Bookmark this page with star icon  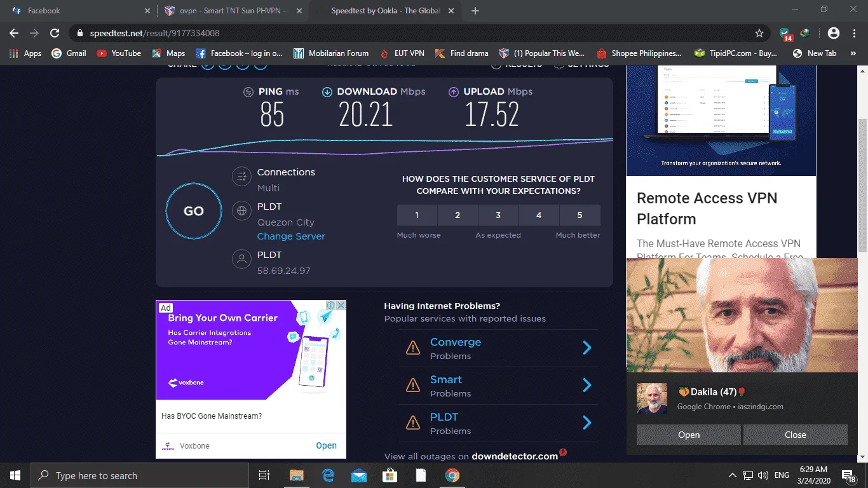coord(759,33)
